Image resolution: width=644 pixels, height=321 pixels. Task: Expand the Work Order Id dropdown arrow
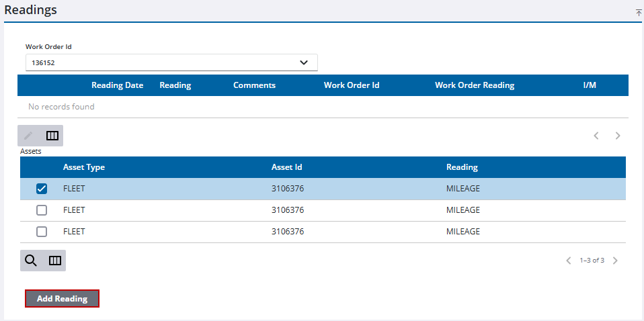point(304,63)
